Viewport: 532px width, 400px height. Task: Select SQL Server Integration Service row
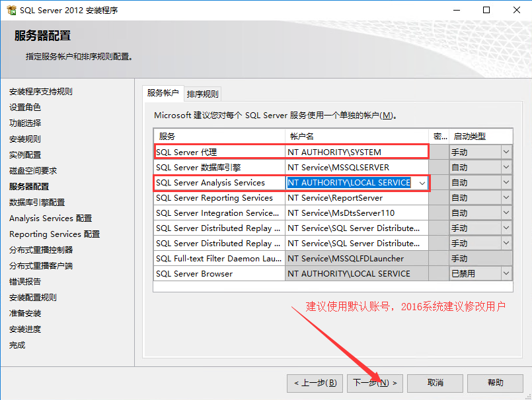click(219, 213)
